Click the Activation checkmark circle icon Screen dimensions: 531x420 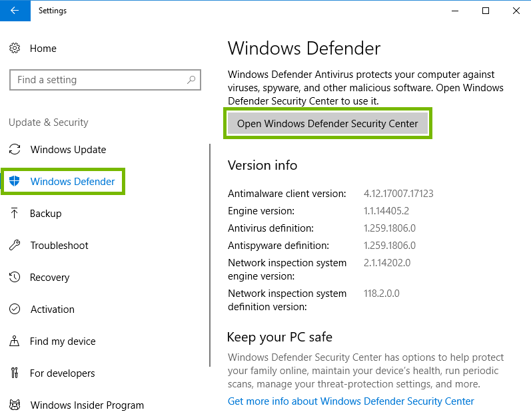15,309
